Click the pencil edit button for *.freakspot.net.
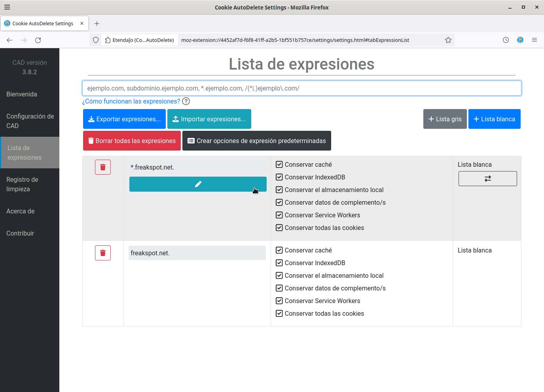The height and width of the screenshot is (392, 544). 198,184
